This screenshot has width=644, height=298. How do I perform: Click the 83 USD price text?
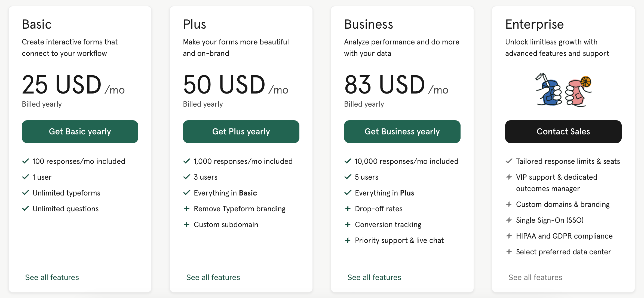point(384,85)
